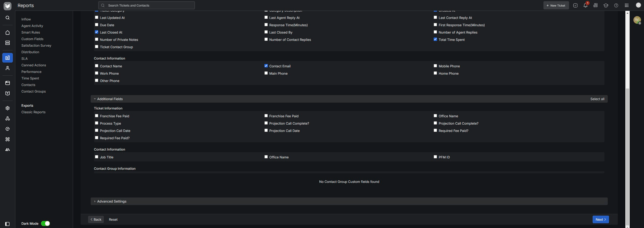Image resolution: width=644 pixels, height=228 pixels.
Task: Open the Contacts person icon in sidebar
Action: (7, 68)
